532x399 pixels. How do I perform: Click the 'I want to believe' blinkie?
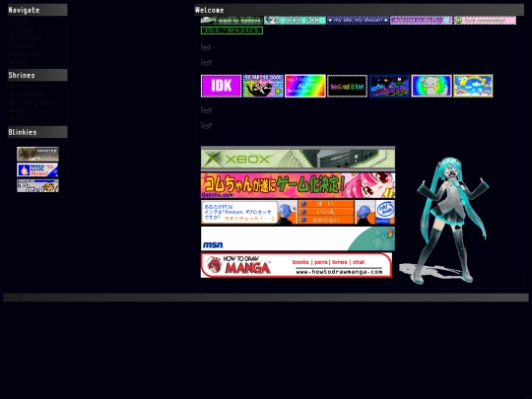[232, 21]
